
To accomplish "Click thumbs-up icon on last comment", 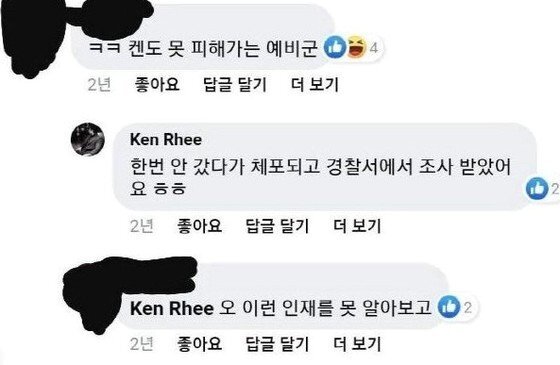I will (449, 307).
